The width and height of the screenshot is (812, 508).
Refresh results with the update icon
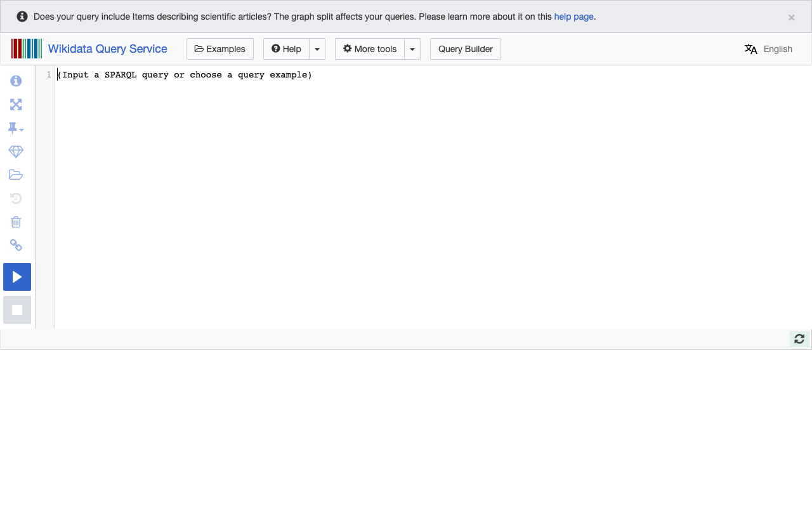coord(799,338)
